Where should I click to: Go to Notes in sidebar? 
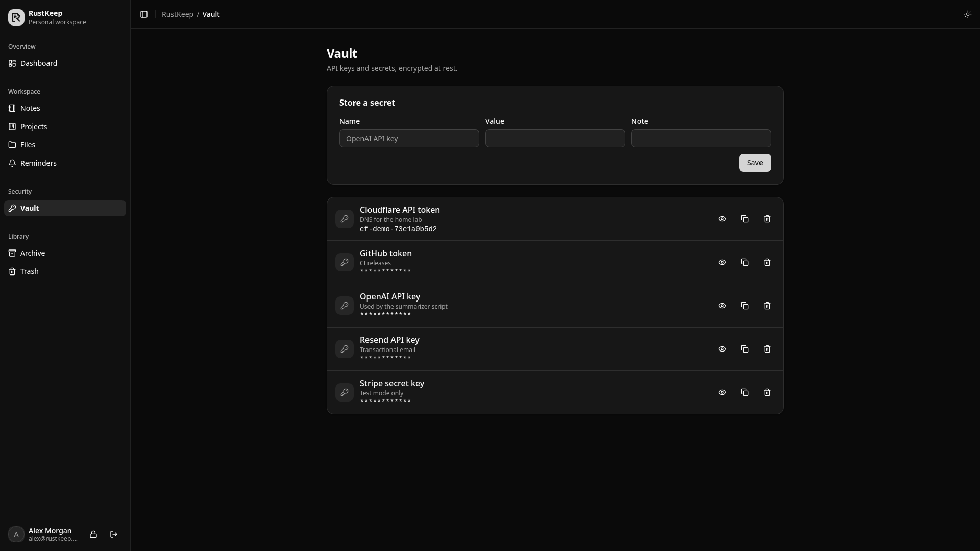coord(65,108)
